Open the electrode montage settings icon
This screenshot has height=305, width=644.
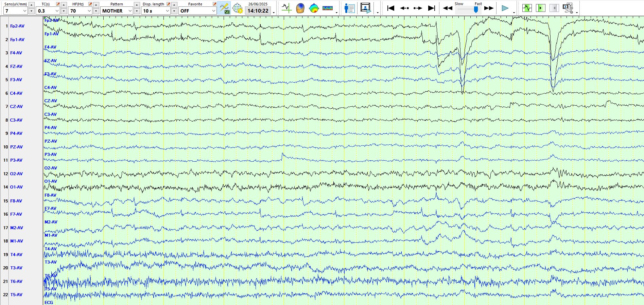coord(238,8)
